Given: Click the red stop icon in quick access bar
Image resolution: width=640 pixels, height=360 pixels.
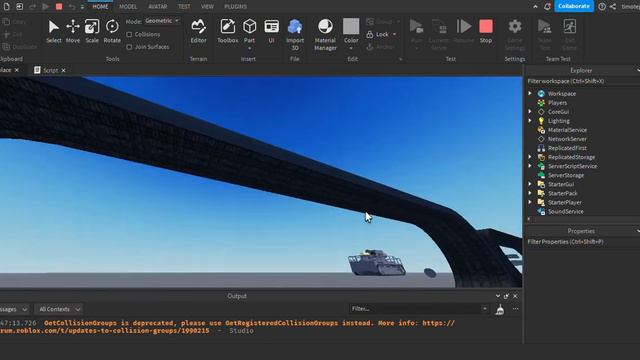Looking at the screenshot, I should point(59,7).
